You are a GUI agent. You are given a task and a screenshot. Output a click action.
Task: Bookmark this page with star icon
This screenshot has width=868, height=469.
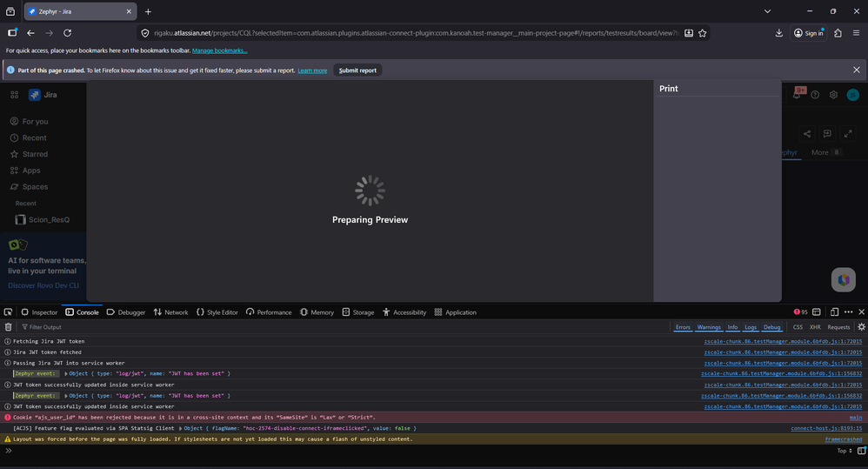tap(702, 33)
